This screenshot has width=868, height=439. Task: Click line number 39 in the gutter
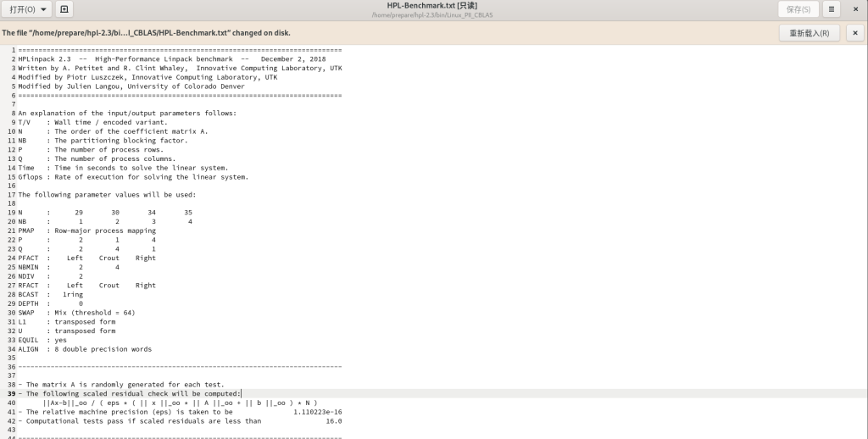[x=11, y=394]
